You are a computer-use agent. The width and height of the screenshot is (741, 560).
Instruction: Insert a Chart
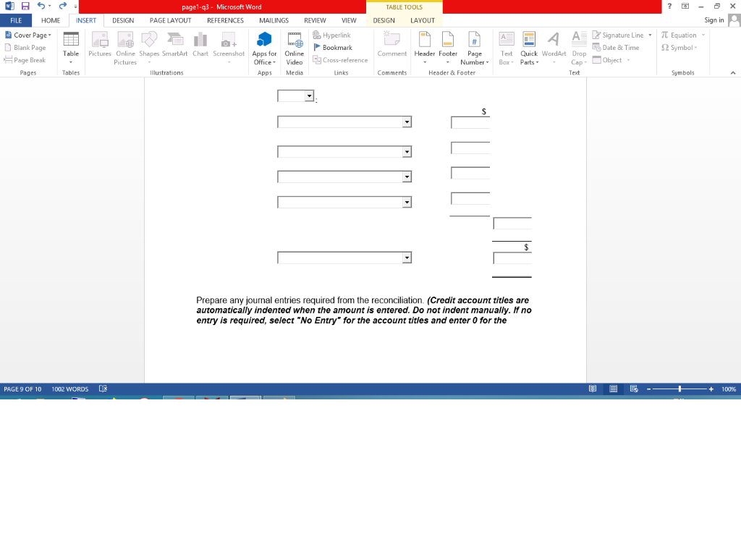coord(200,45)
